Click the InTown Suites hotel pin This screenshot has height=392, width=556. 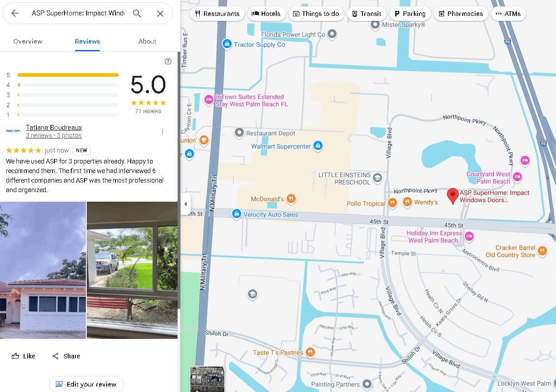tap(208, 100)
